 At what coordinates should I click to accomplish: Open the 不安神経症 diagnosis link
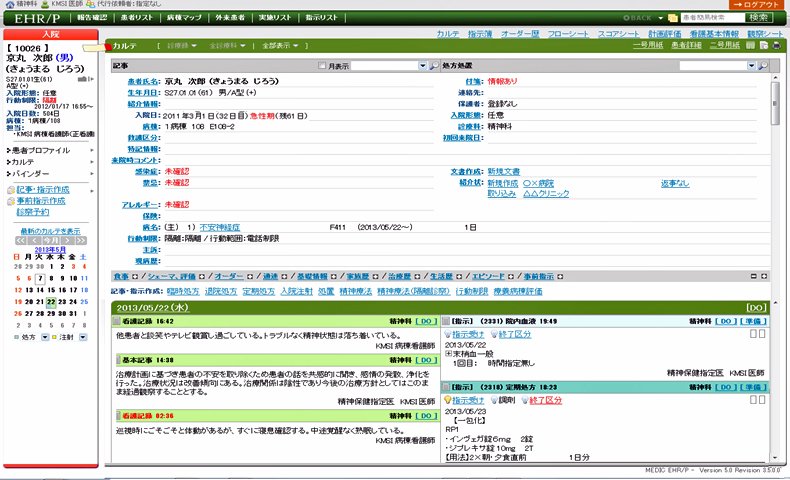(x=220, y=227)
